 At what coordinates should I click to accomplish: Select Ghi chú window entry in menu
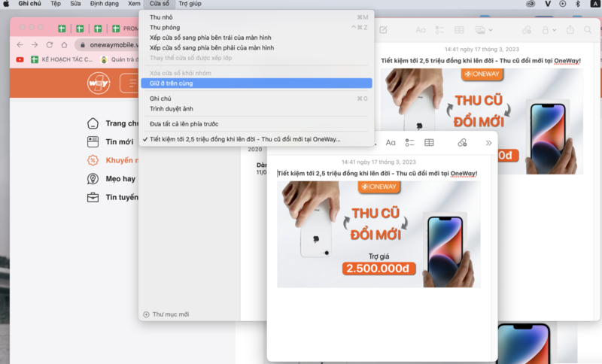tap(257, 99)
